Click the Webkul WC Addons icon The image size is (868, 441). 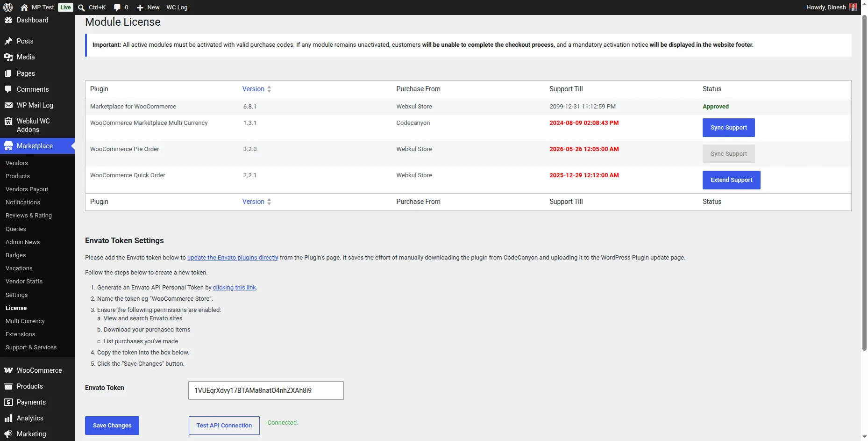[x=8, y=121]
